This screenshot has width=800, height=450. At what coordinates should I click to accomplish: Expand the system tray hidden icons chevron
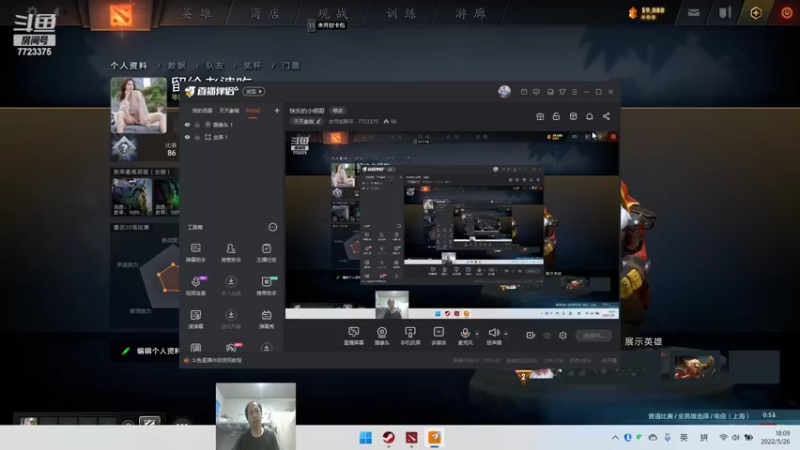(615, 437)
